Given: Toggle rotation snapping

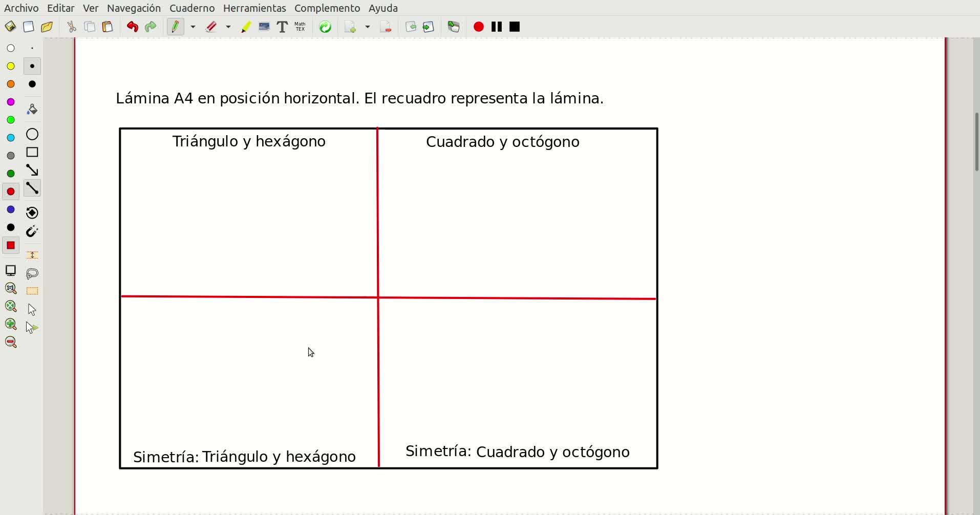Looking at the screenshot, I should point(32,213).
